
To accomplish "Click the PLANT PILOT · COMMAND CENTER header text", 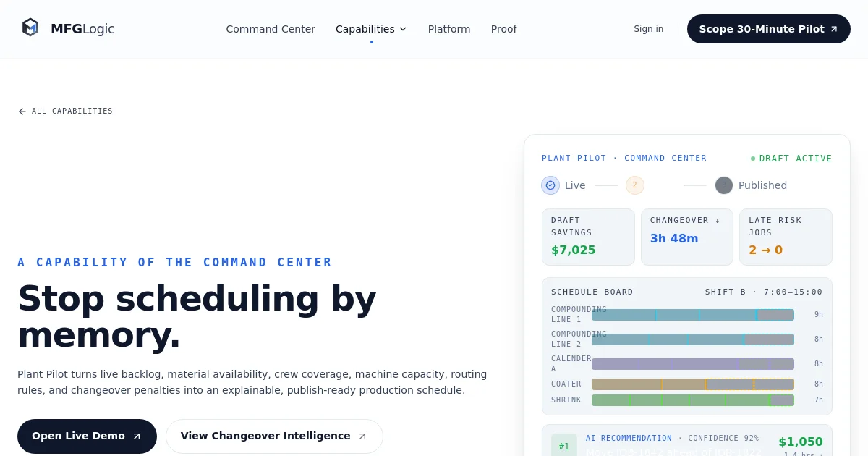I will (x=624, y=159).
